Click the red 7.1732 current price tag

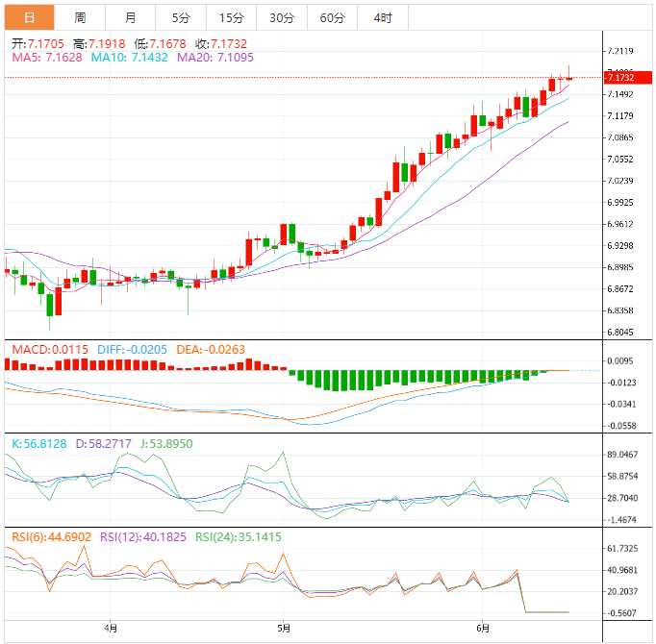(625, 76)
